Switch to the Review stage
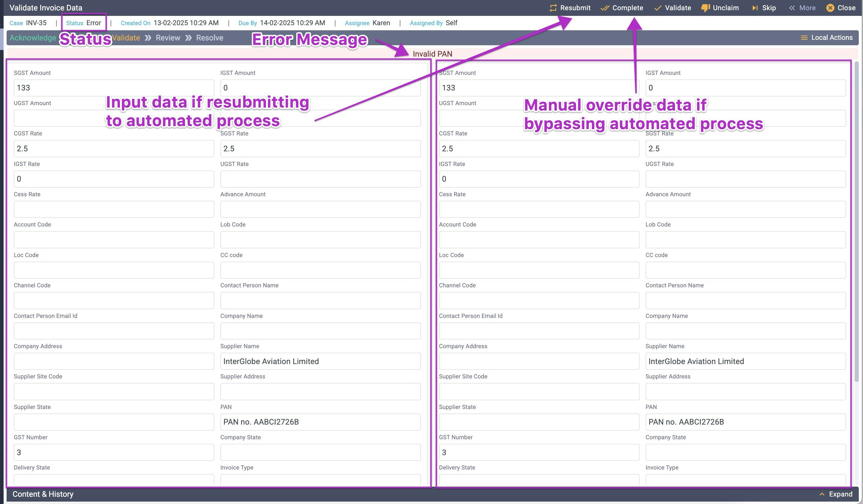 click(168, 38)
